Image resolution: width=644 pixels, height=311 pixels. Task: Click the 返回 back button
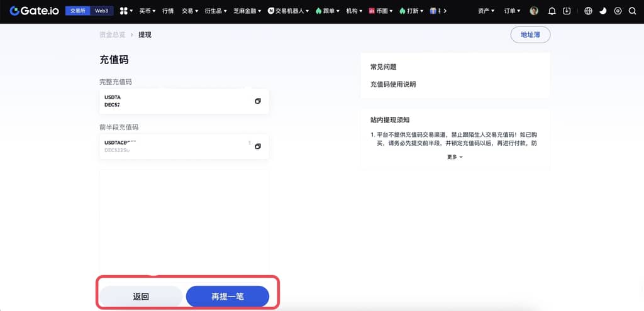tap(141, 297)
